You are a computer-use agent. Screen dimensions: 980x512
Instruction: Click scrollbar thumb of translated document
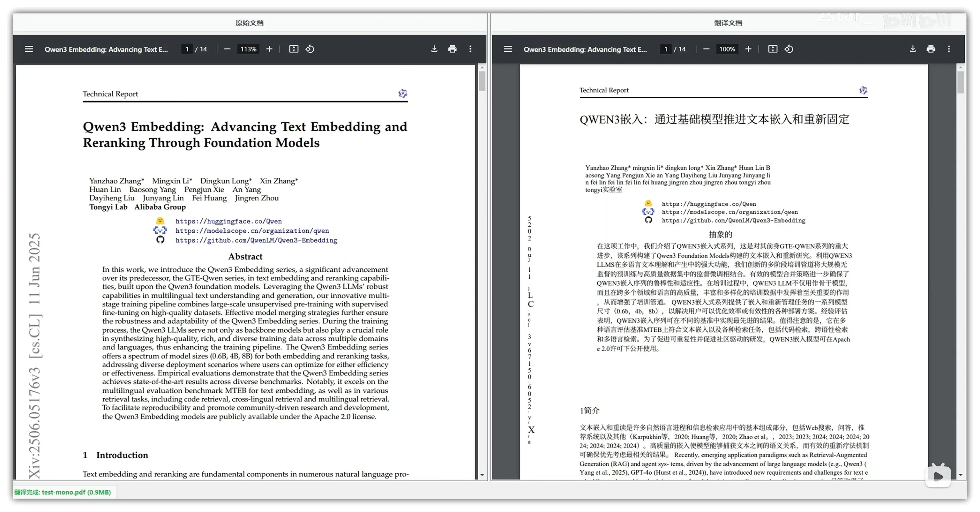pyautogui.click(x=961, y=82)
